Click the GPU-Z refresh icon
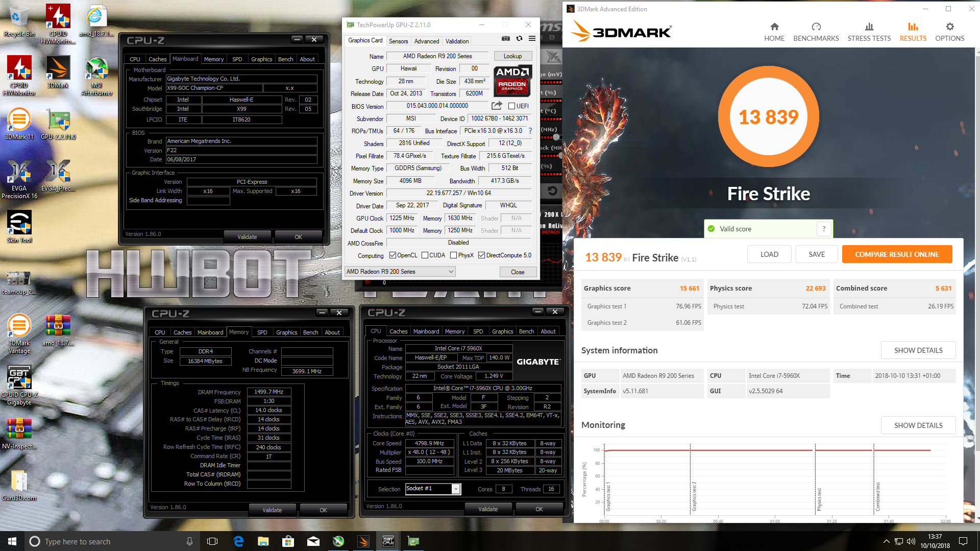 (x=519, y=38)
